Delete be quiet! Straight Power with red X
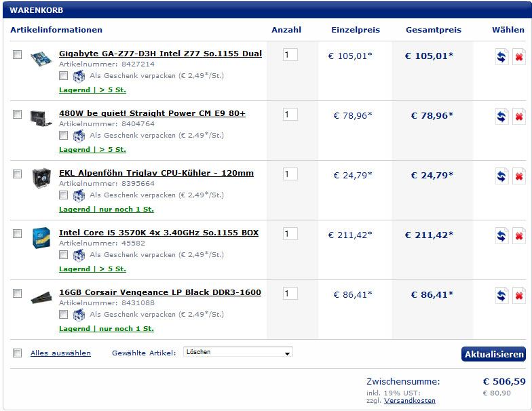This screenshot has height=411, width=532. pyautogui.click(x=518, y=117)
